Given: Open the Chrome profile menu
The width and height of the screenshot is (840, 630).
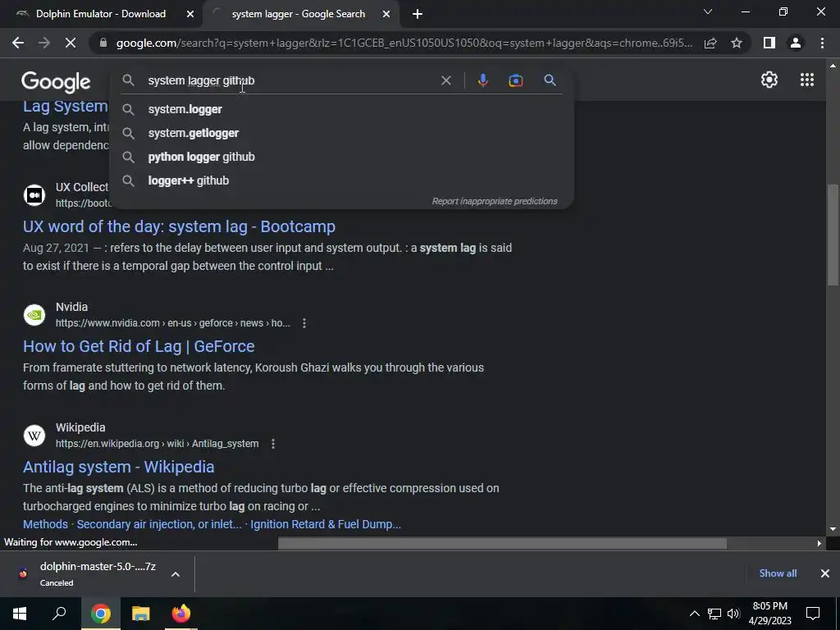Looking at the screenshot, I should [x=796, y=43].
